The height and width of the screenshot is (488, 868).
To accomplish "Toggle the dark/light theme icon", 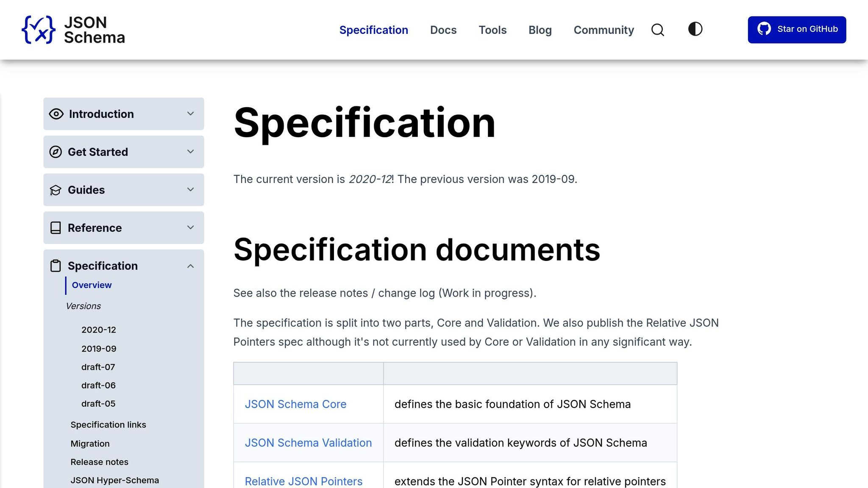I will [695, 29].
